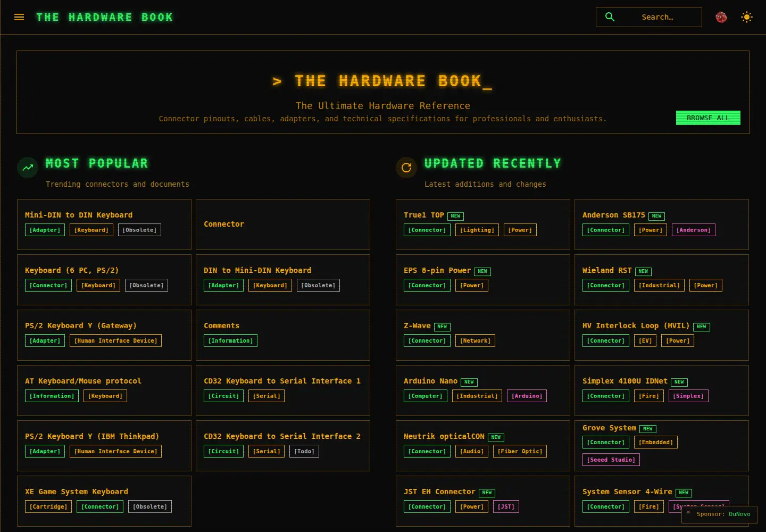
Task: Open the Comments entry
Action: (x=283, y=335)
